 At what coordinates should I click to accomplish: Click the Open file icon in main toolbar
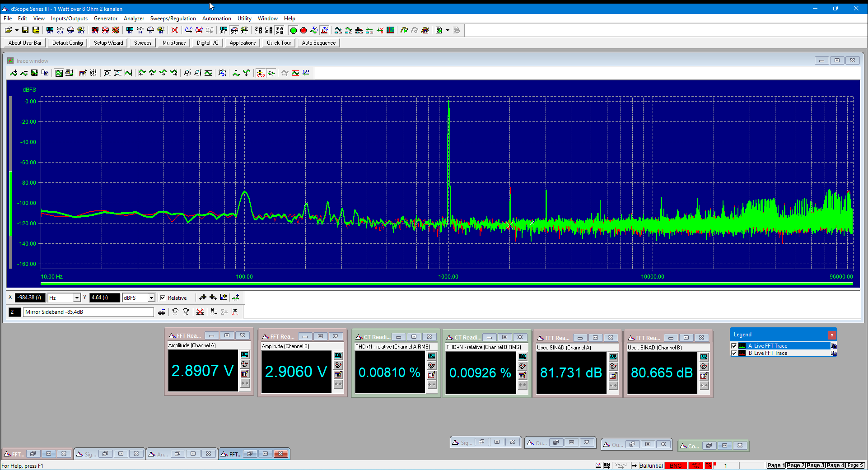point(8,30)
